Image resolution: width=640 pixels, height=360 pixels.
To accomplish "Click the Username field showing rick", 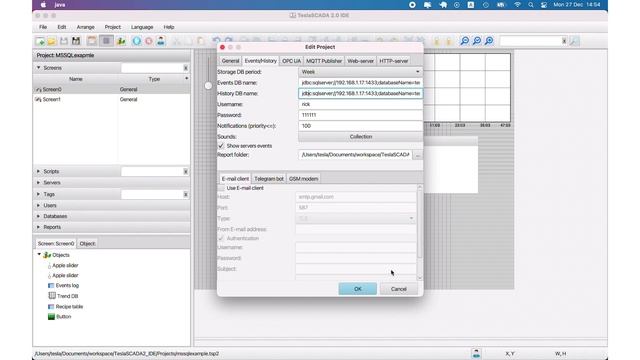I will 360,104.
